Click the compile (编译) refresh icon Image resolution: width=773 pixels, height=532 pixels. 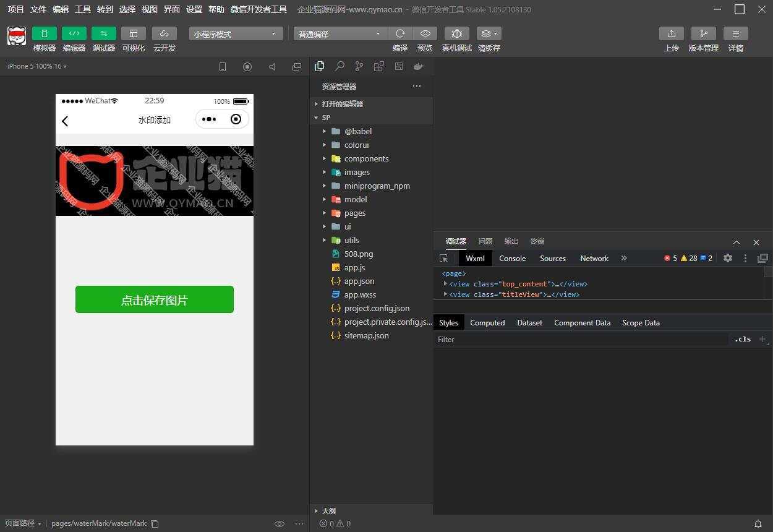(x=400, y=33)
